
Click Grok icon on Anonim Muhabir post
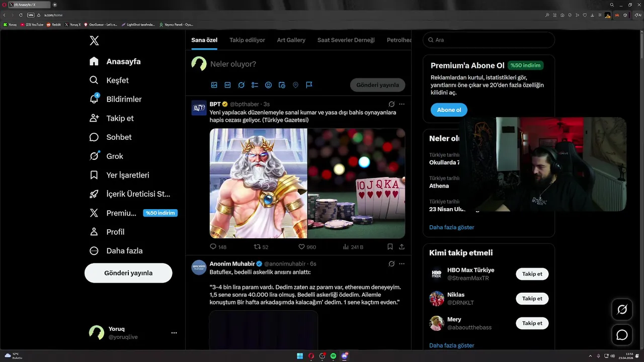(x=391, y=263)
